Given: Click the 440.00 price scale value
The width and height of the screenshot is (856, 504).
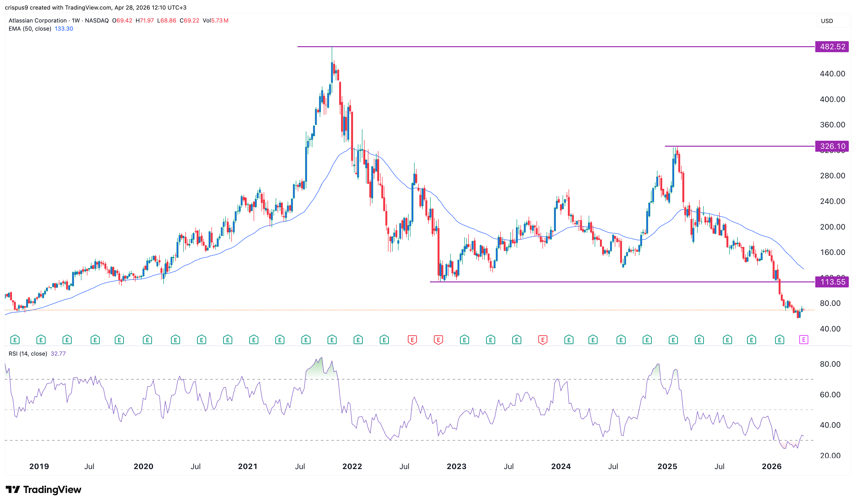Looking at the screenshot, I should point(832,74).
